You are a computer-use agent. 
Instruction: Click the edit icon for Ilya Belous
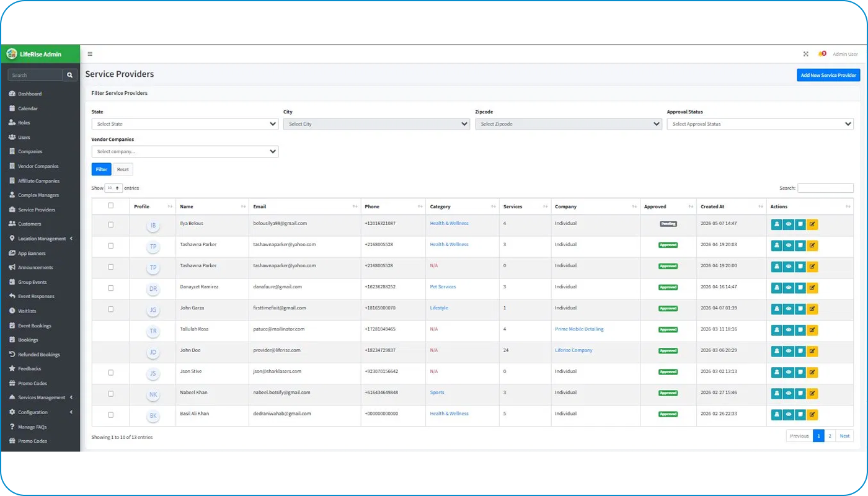[x=812, y=224]
